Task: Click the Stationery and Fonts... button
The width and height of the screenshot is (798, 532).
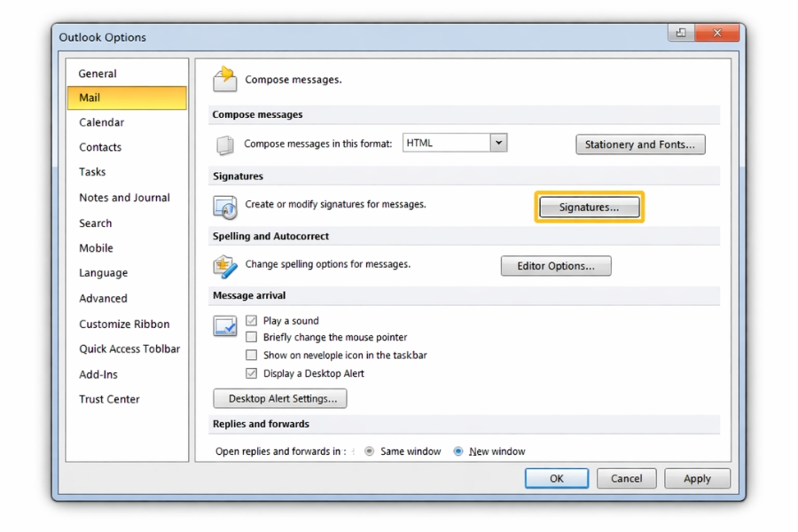Action: click(x=640, y=145)
